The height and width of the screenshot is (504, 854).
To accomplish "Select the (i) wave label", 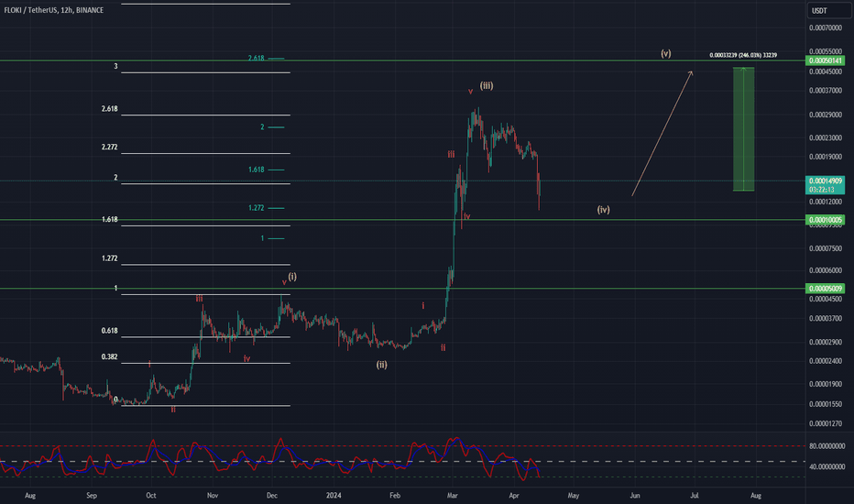I will (x=292, y=276).
